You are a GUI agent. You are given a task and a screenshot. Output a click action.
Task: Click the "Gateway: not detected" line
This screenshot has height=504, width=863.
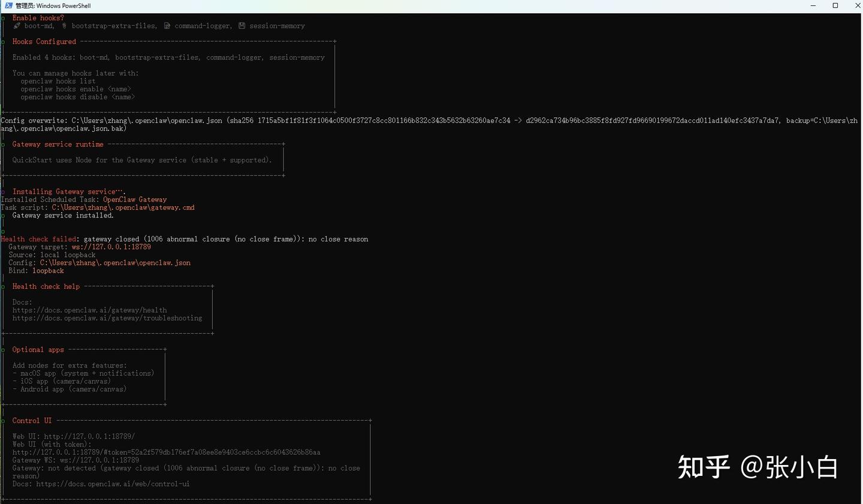(186, 472)
